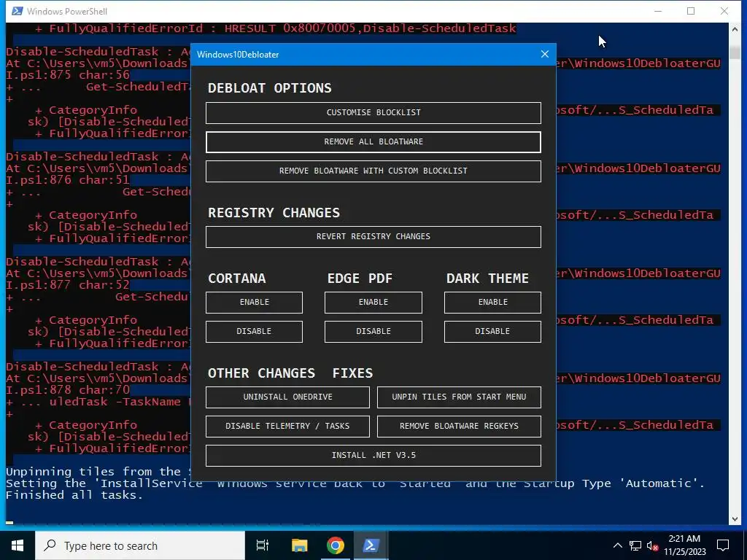Click the muted volume tray icon
Viewport: 747px width, 560px height.
point(652,545)
